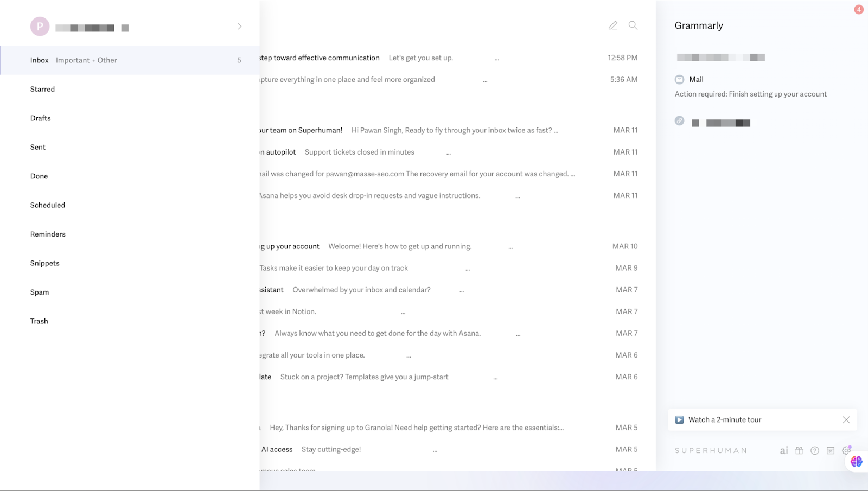Viewport: 868px width, 491px height.
Task: Dismiss the Watch a 2-minute tour card
Action: tap(846, 420)
